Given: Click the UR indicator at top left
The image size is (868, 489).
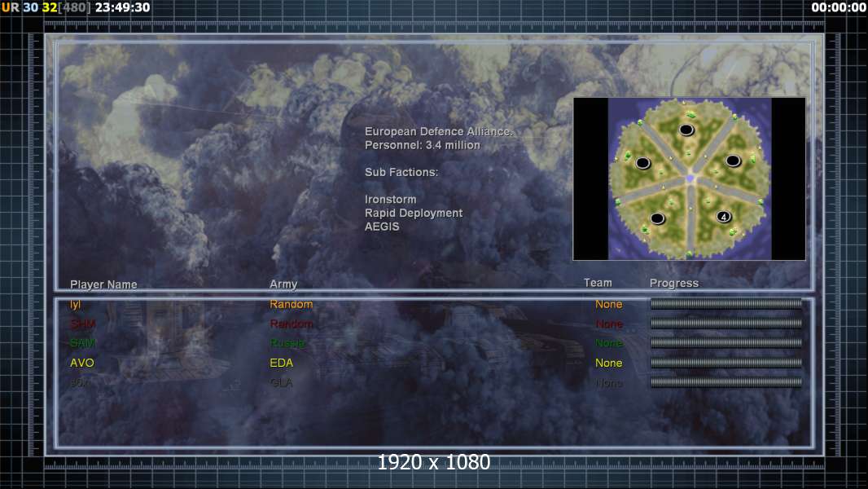Looking at the screenshot, I should (x=10, y=7).
